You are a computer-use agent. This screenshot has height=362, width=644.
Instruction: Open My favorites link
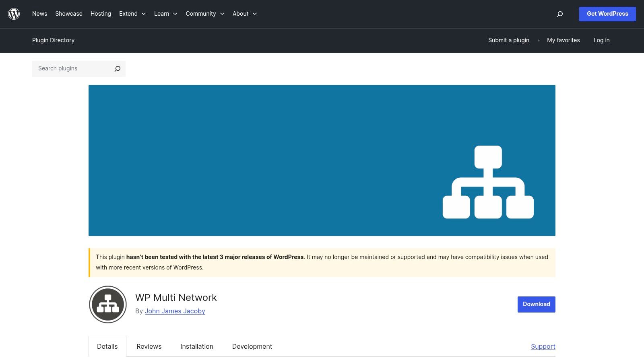[563, 40]
